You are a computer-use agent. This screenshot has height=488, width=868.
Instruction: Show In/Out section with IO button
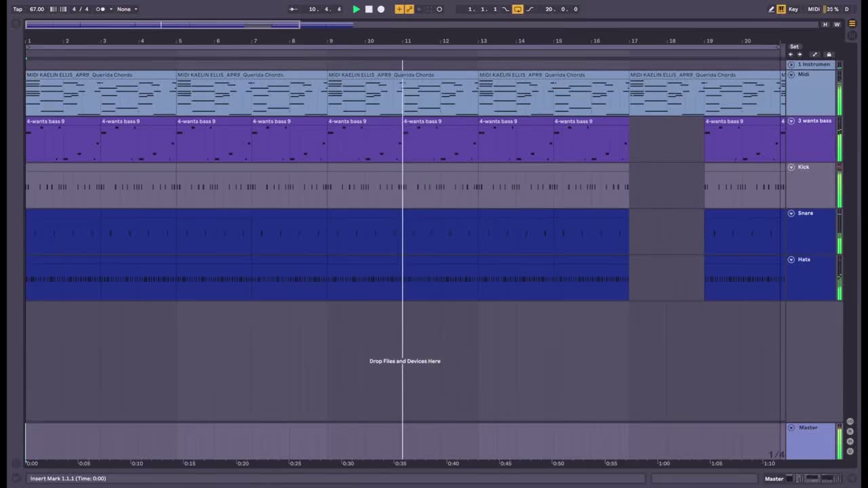point(850,422)
